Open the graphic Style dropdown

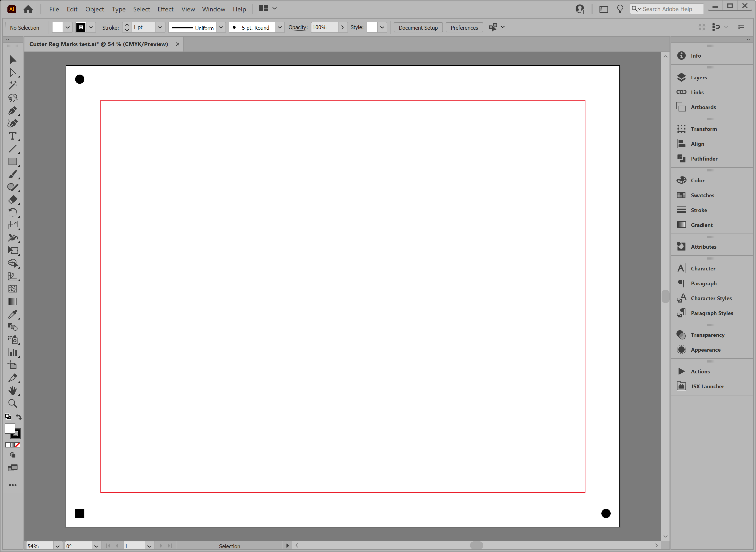[x=382, y=27]
